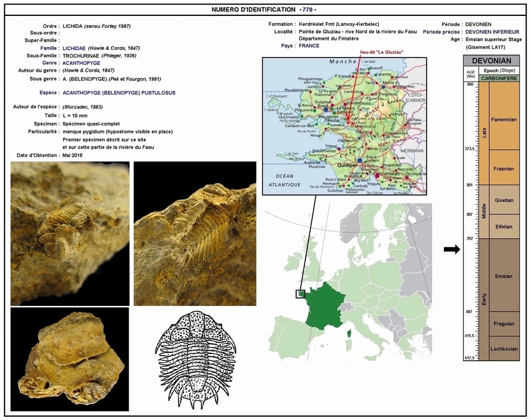Click the Age Emsian superieur Stage text

[494, 39]
